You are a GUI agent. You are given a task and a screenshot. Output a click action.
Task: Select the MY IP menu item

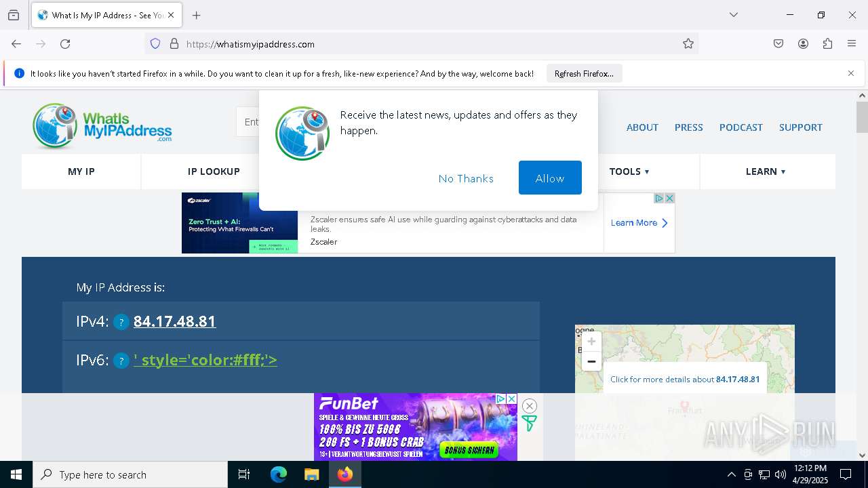point(81,171)
